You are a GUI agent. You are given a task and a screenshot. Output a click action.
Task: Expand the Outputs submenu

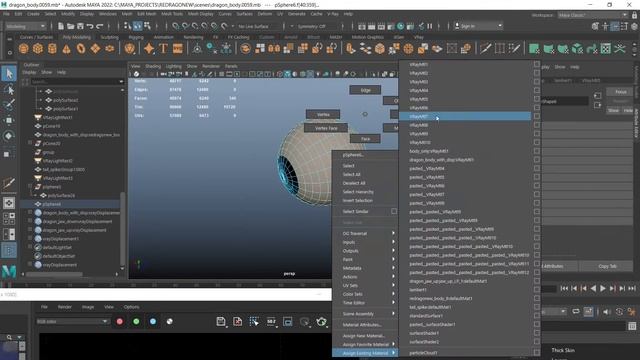tap(365, 251)
